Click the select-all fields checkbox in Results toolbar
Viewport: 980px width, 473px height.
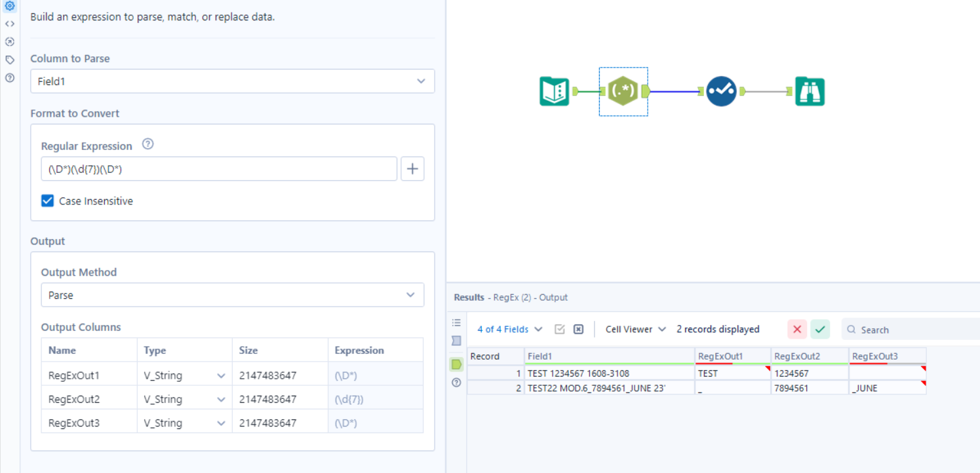pos(560,329)
